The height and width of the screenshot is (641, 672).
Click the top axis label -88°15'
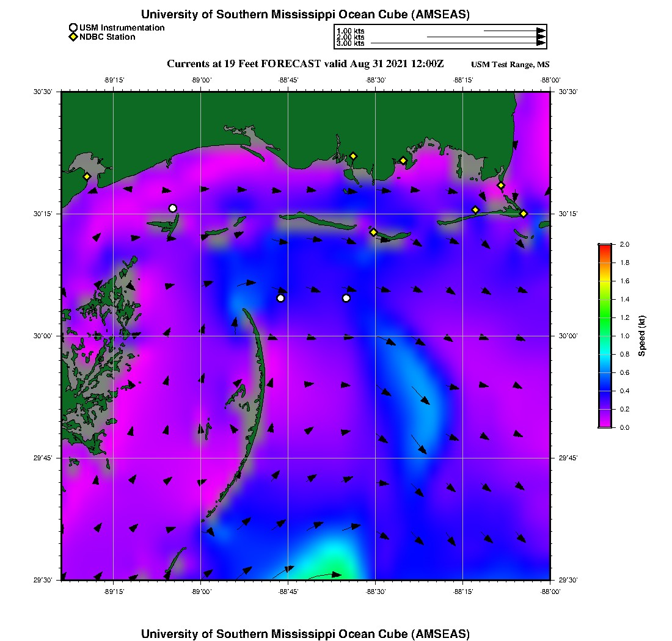pos(463,80)
